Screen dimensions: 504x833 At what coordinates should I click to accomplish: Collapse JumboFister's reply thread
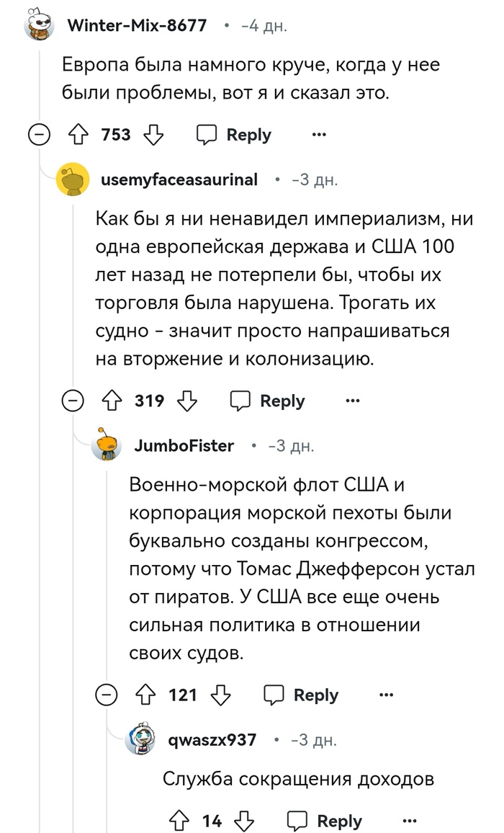(x=107, y=695)
